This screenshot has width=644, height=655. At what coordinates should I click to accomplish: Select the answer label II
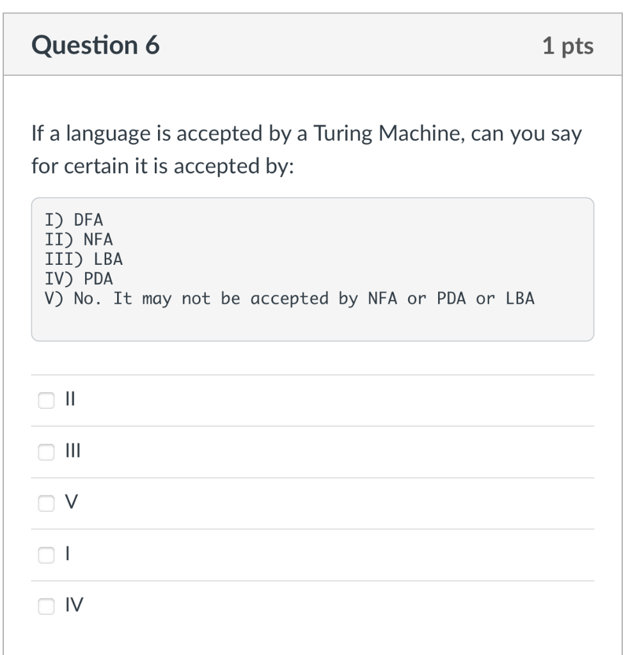[70, 399]
